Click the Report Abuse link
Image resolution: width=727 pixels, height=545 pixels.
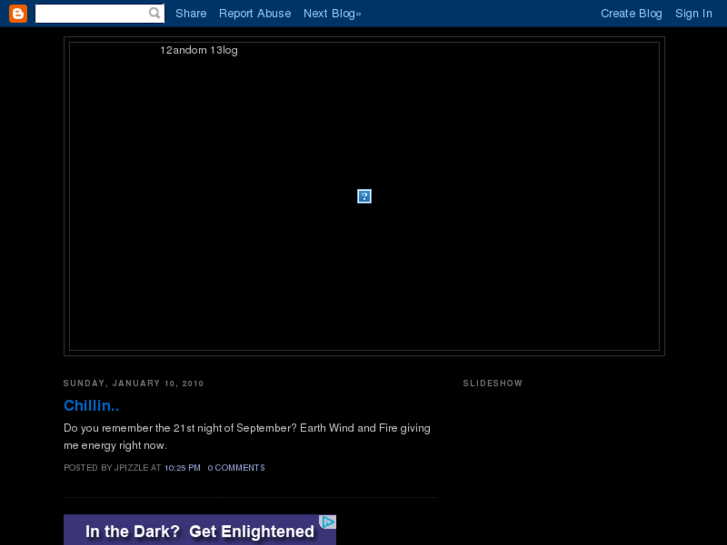pyautogui.click(x=255, y=13)
